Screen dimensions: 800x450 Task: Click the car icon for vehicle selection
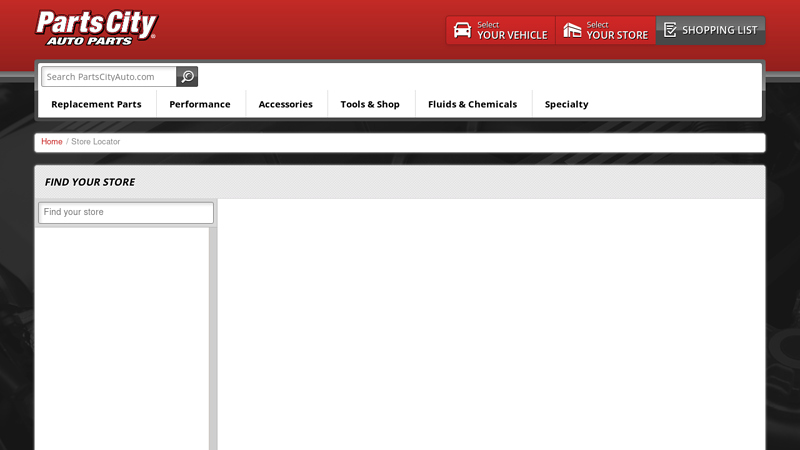(462, 30)
